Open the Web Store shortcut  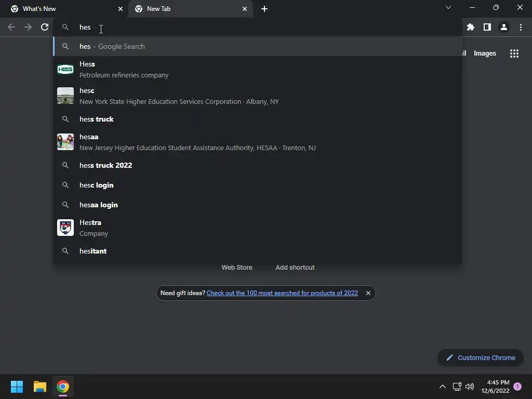click(x=237, y=268)
